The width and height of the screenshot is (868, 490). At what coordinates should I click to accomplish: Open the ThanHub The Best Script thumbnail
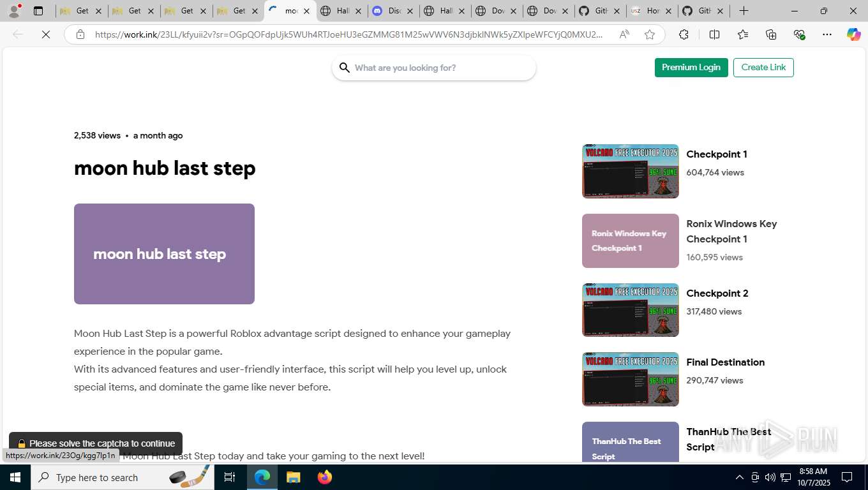[x=630, y=442]
